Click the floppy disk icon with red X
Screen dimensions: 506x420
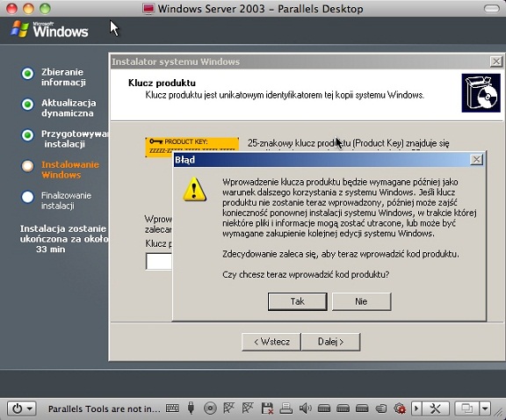coord(267,409)
